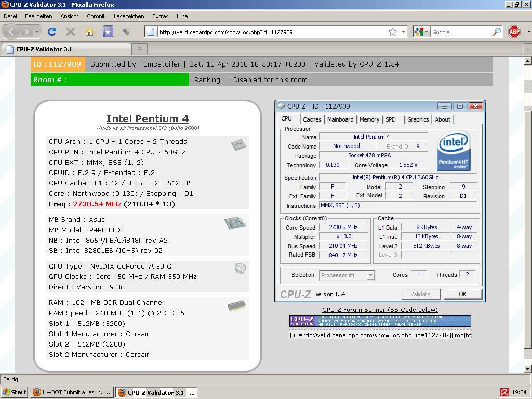The height and width of the screenshot is (399, 532).
Task: Click the CPU-Z forum banner image
Action: coord(380,321)
